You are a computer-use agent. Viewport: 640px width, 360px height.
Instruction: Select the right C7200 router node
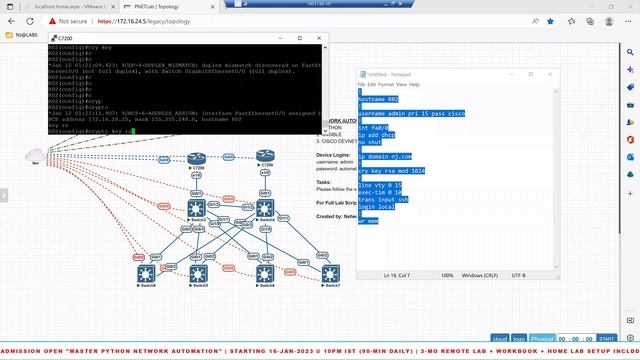pos(265,156)
